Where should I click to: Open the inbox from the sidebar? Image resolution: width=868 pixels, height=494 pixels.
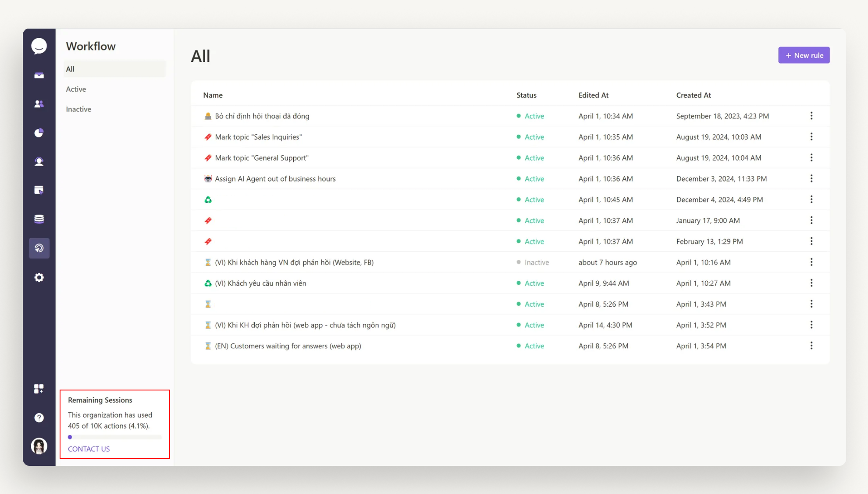(39, 75)
